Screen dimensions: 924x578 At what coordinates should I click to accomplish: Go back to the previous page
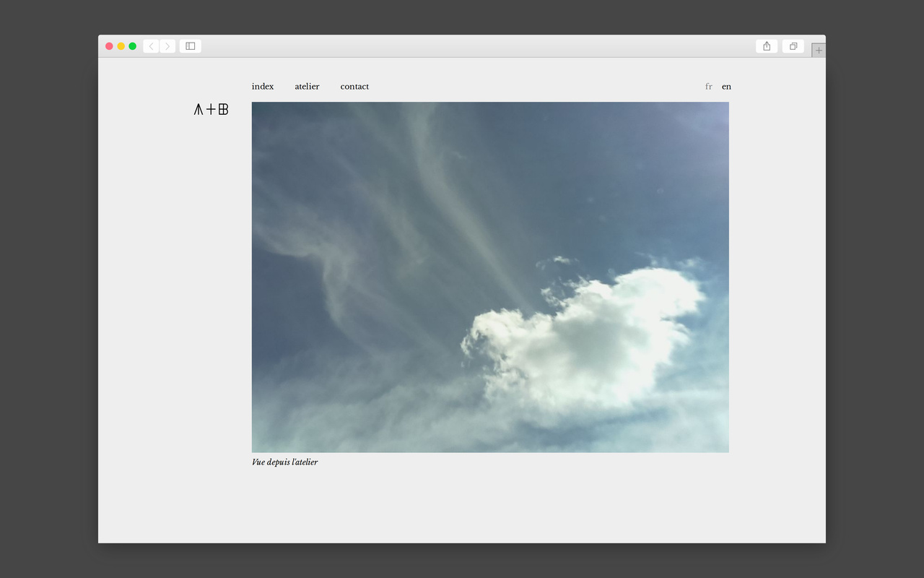[151, 46]
